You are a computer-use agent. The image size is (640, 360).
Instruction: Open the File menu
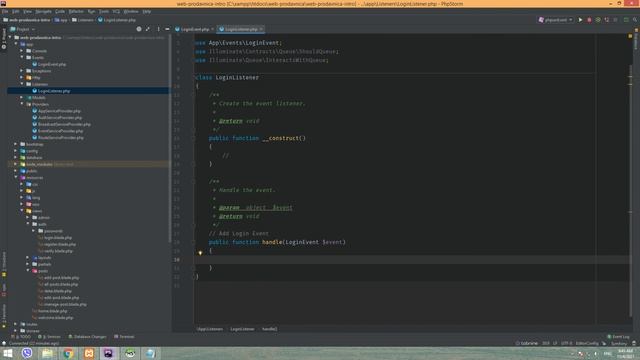[5, 11]
